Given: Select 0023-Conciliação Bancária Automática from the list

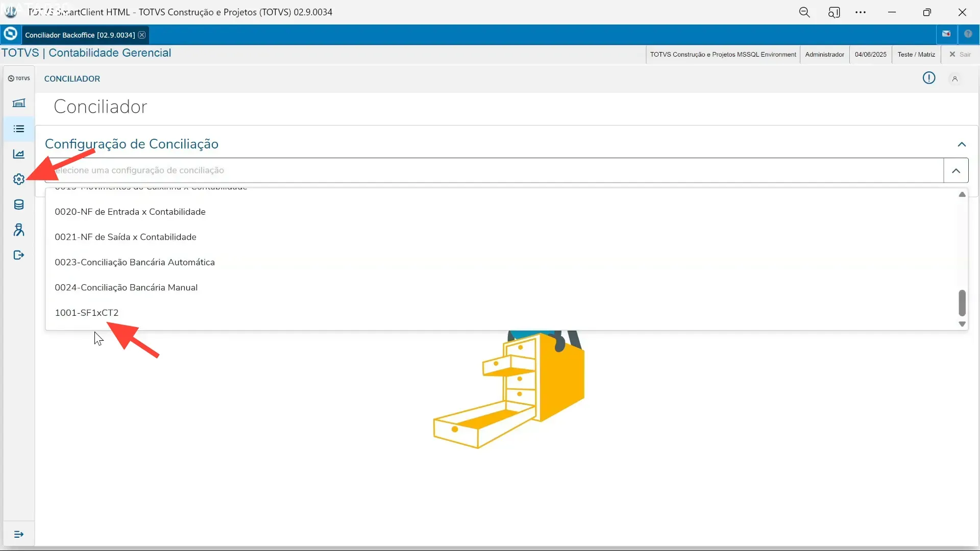Looking at the screenshot, I should point(134,262).
